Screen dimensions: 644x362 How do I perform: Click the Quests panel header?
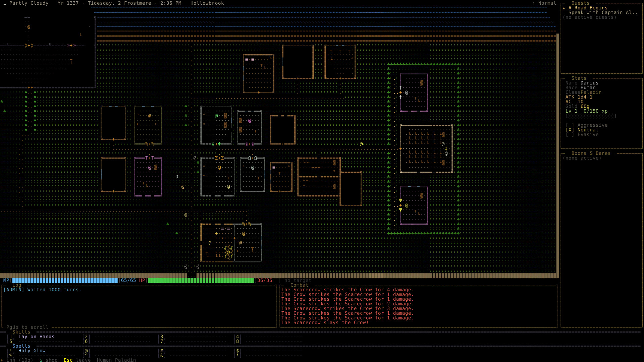click(580, 3)
